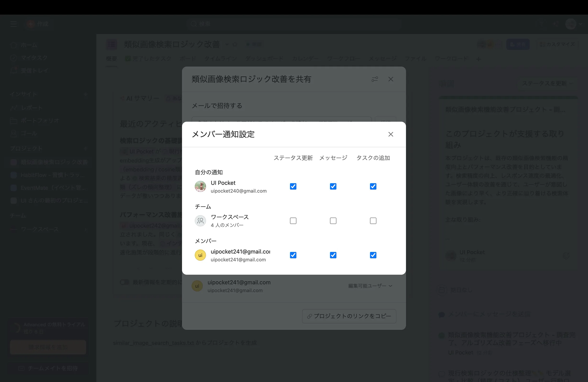The height and width of the screenshot is (382, 588).
Task: Switch to メッセージ tab
Action: pos(382,59)
